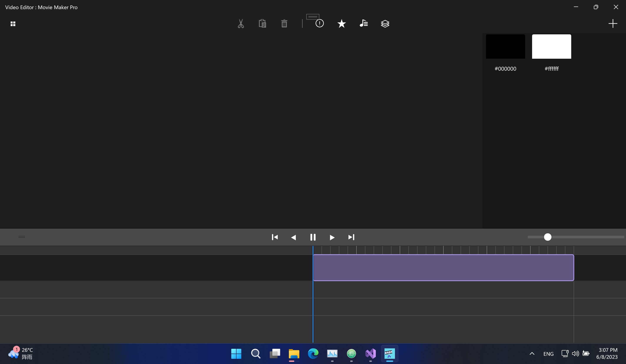Skip to timeline end
Viewport: 626px width, 364px height.
click(351, 237)
